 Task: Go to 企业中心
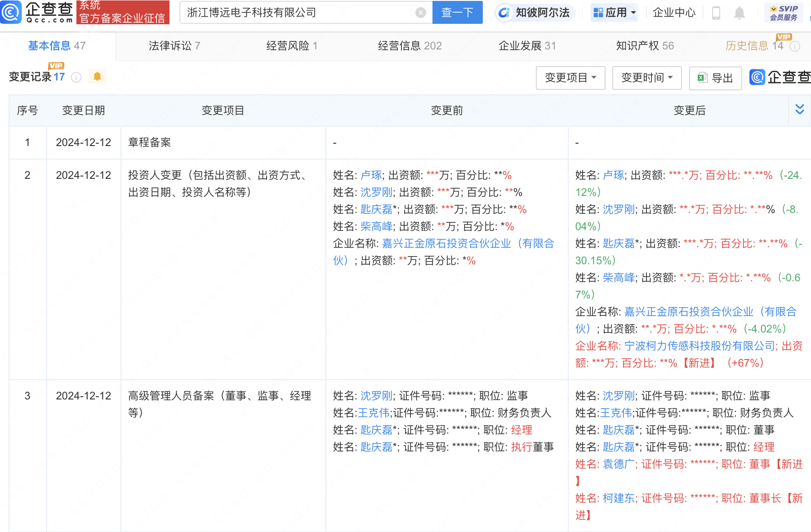pyautogui.click(x=674, y=13)
